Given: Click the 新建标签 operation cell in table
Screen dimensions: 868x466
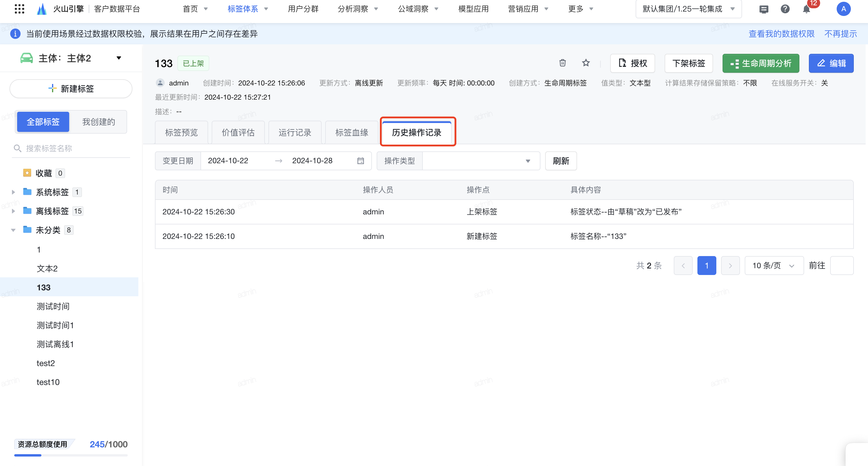Looking at the screenshot, I should pyautogui.click(x=482, y=236).
